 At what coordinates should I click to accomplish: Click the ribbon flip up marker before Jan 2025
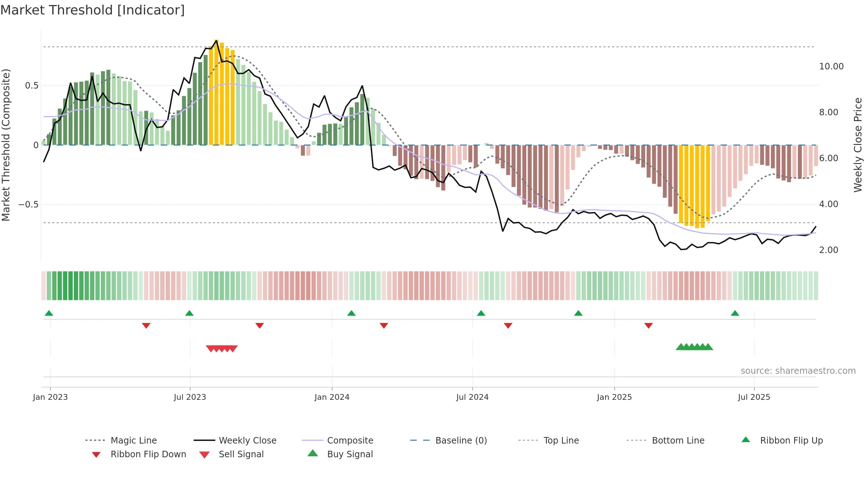click(578, 313)
